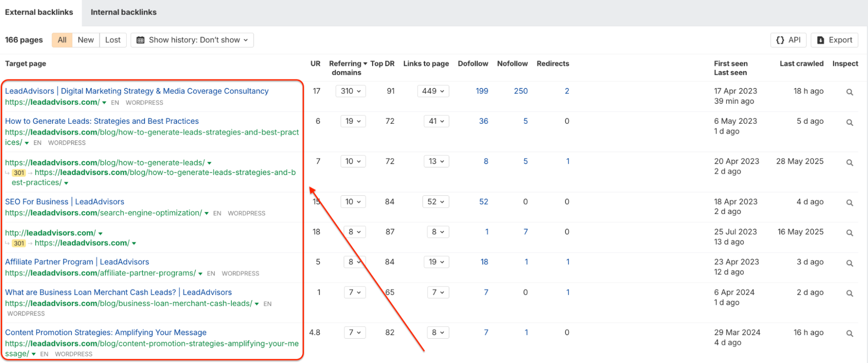Open What are Business Loan Merchant Cash Leads link
Viewport: 868px width, 363px height.
[x=119, y=292]
